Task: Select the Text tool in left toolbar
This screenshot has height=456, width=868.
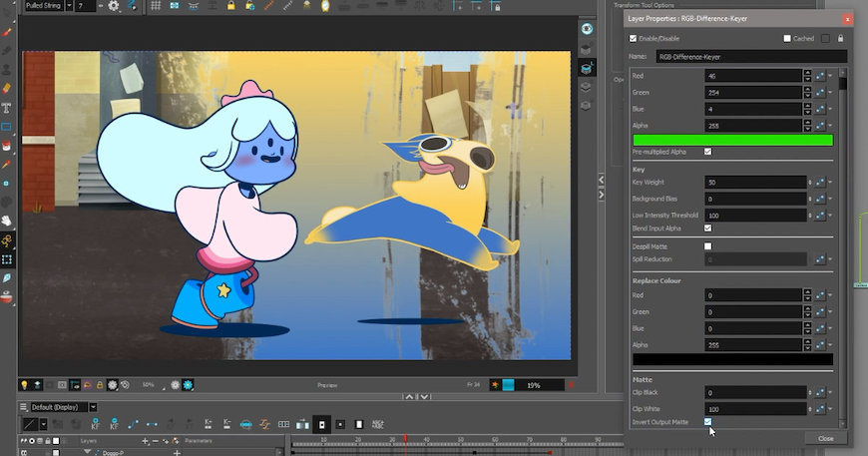Action: [x=7, y=108]
